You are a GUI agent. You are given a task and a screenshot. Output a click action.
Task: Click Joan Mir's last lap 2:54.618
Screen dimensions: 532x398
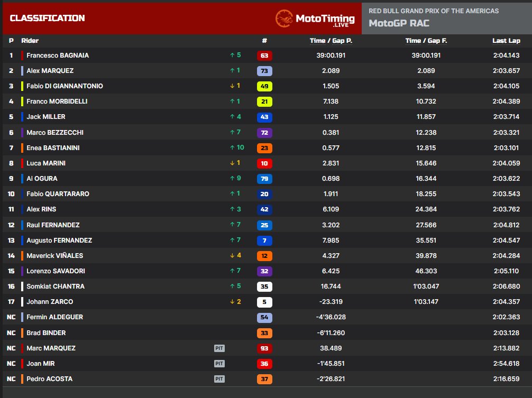point(506,364)
